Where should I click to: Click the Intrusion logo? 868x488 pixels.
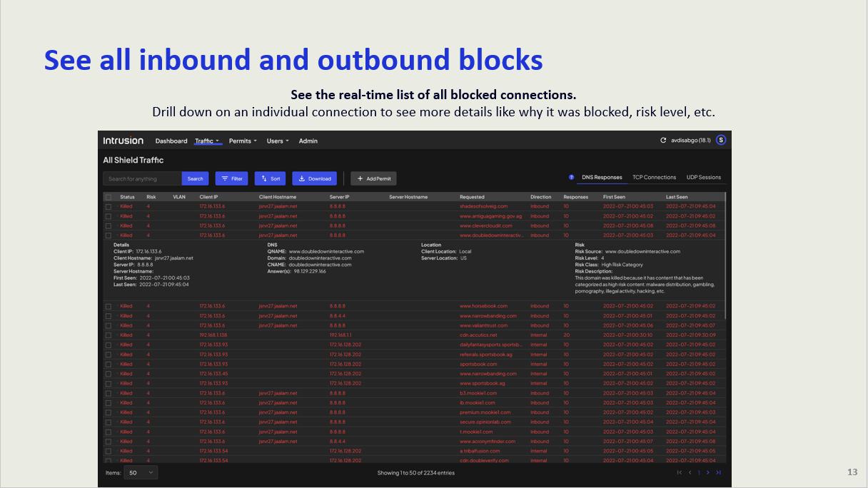pos(123,141)
